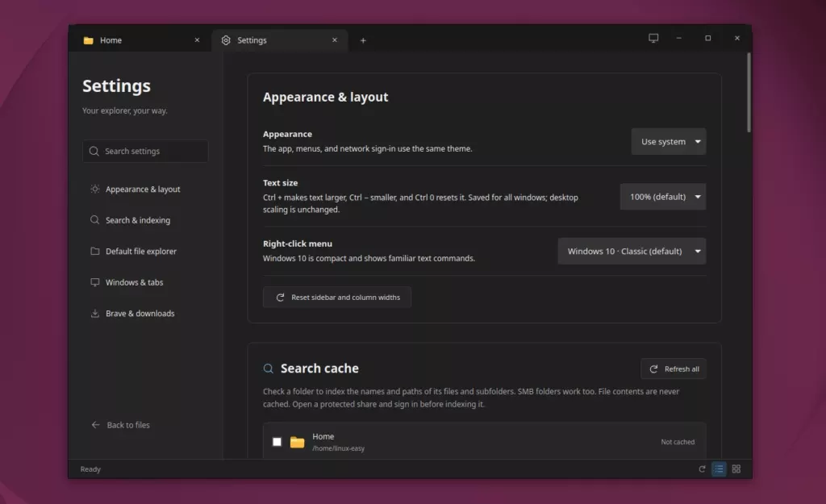826x504 pixels.
Task: Click the Home folder name in cache list
Action: click(x=323, y=436)
